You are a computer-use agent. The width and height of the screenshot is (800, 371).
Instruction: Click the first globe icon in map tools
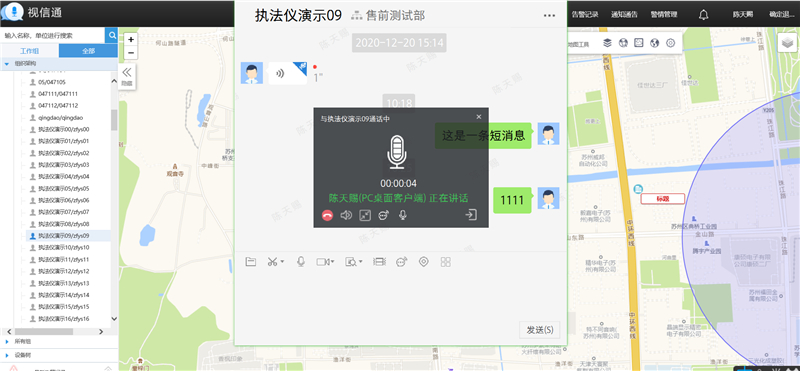tap(622, 43)
